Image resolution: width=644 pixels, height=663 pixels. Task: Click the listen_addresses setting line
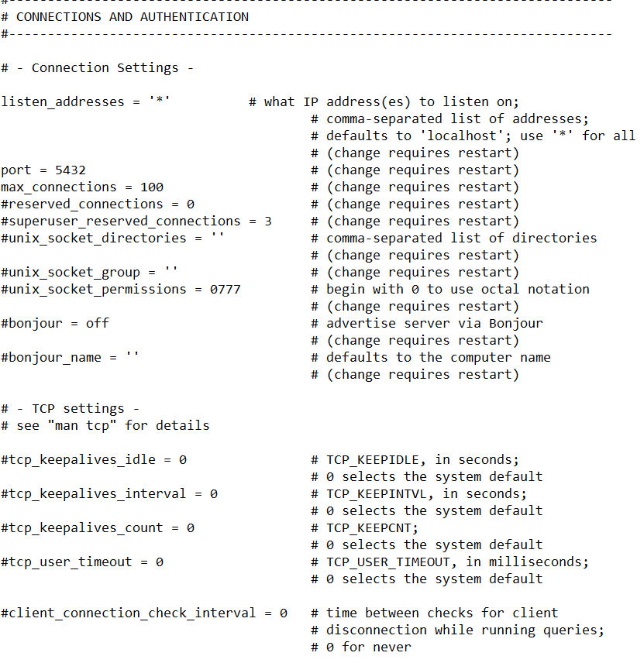tap(85, 101)
